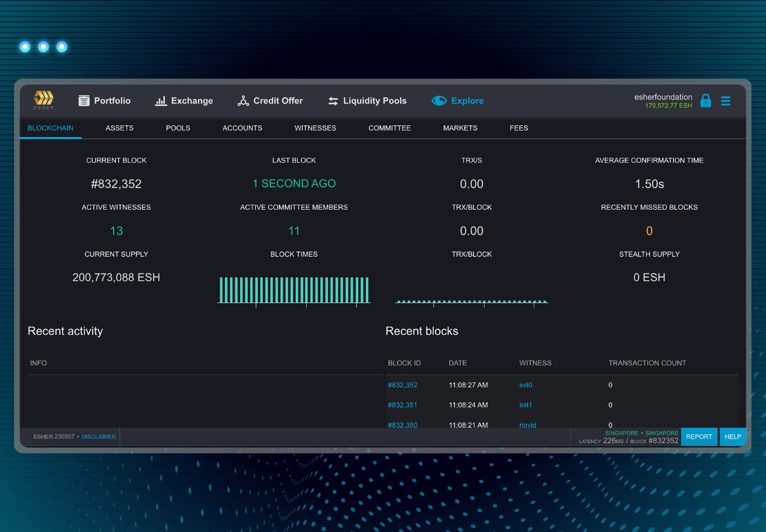766x532 pixels.
Task: Click the 11:08:27 AM date cell
Action: (x=469, y=385)
